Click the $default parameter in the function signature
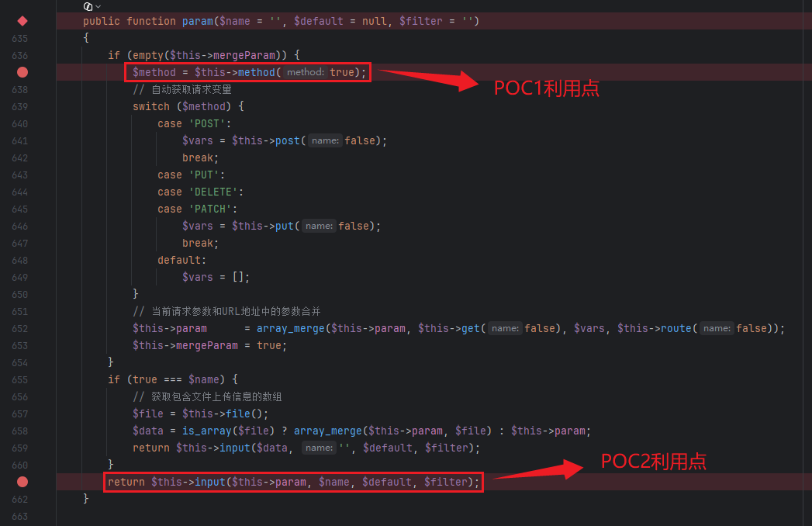The height and width of the screenshot is (526, 812). pos(319,21)
